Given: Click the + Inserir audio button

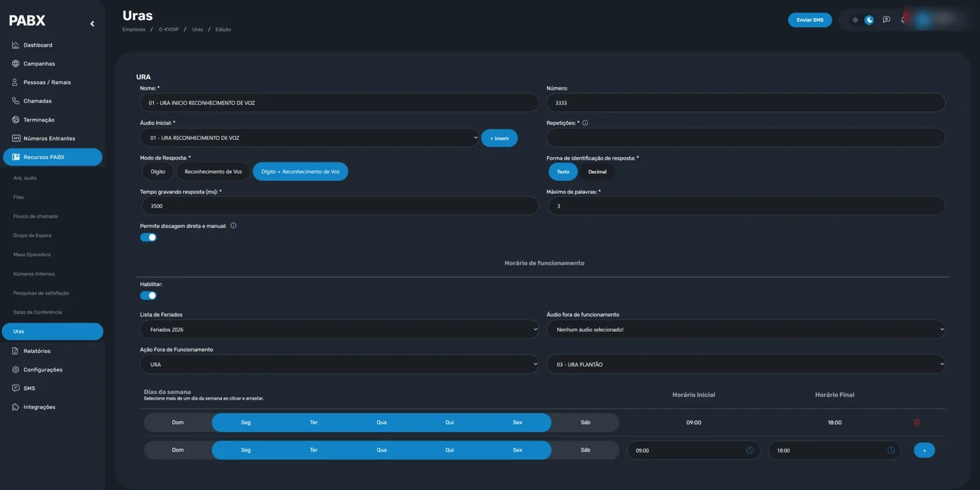Looking at the screenshot, I should [x=499, y=138].
